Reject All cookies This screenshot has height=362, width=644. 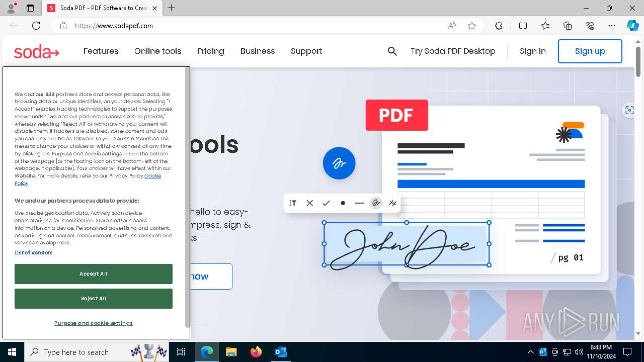(94, 299)
